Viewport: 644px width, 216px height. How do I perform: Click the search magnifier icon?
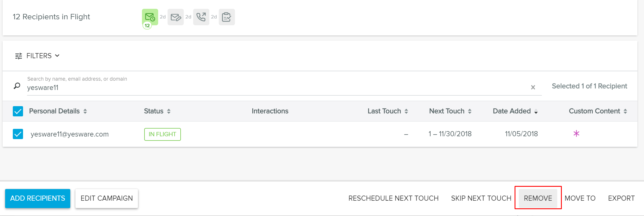click(x=17, y=86)
